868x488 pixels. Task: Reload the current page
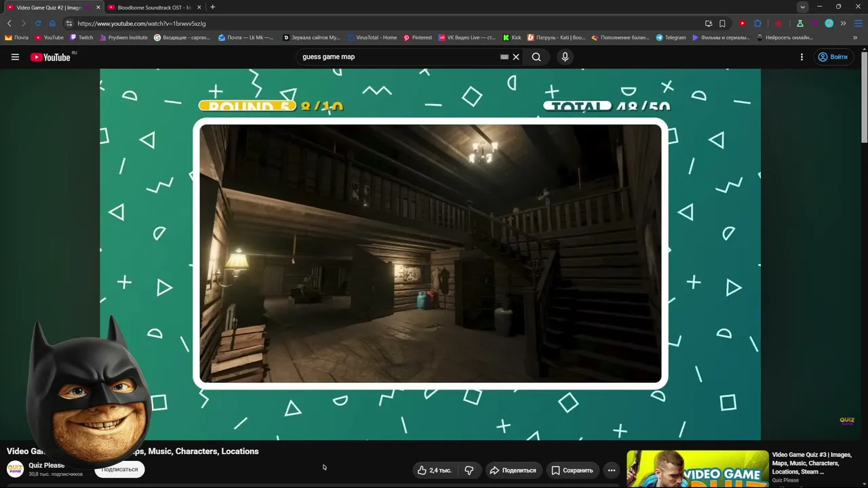point(38,23)
